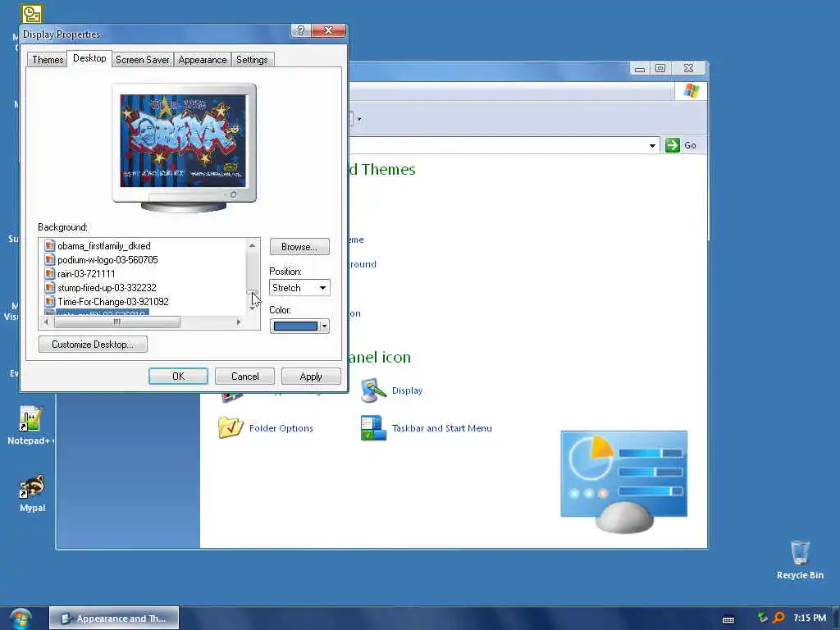Open the Mypal desktop shortcut

tap(32, 493)
